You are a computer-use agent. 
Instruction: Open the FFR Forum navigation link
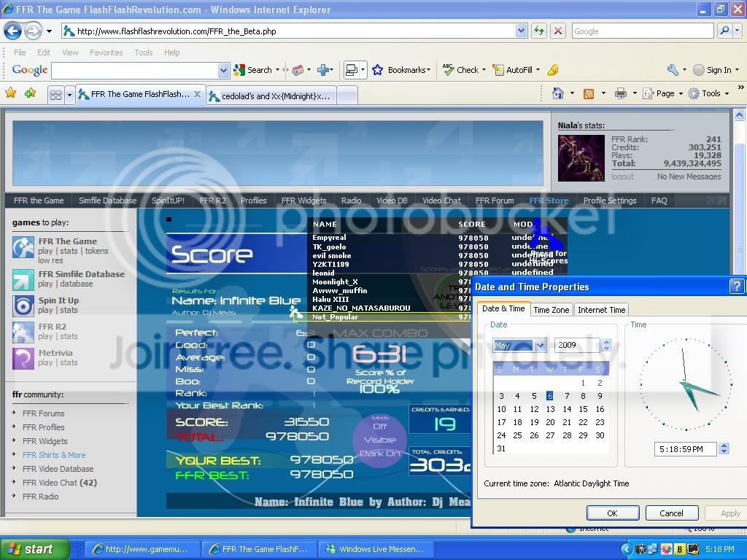pos(494,201)
